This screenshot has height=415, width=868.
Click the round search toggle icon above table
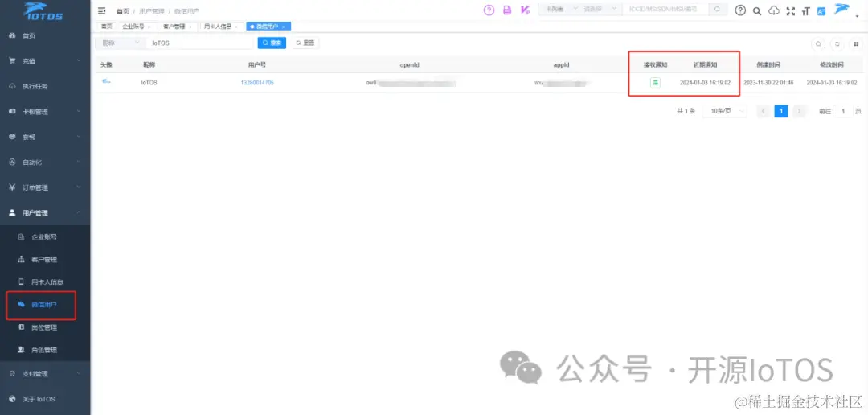point(817,43)
